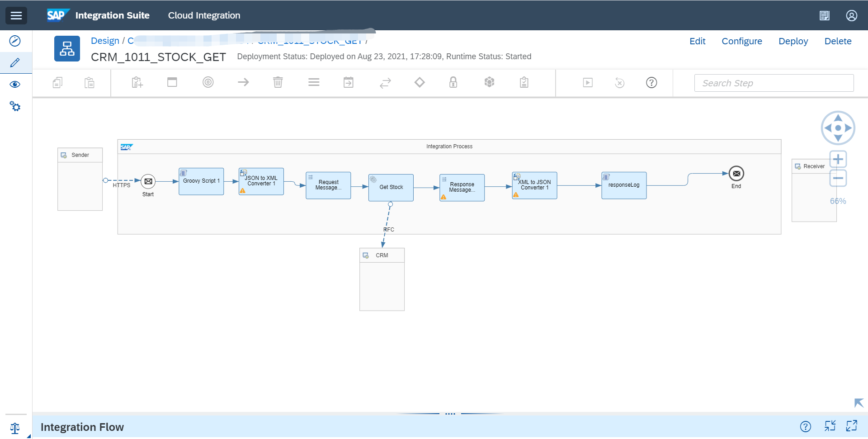Collapse the Integration Flow panel
Viewport: 868px width, 439px height.
tap(830, 426)
